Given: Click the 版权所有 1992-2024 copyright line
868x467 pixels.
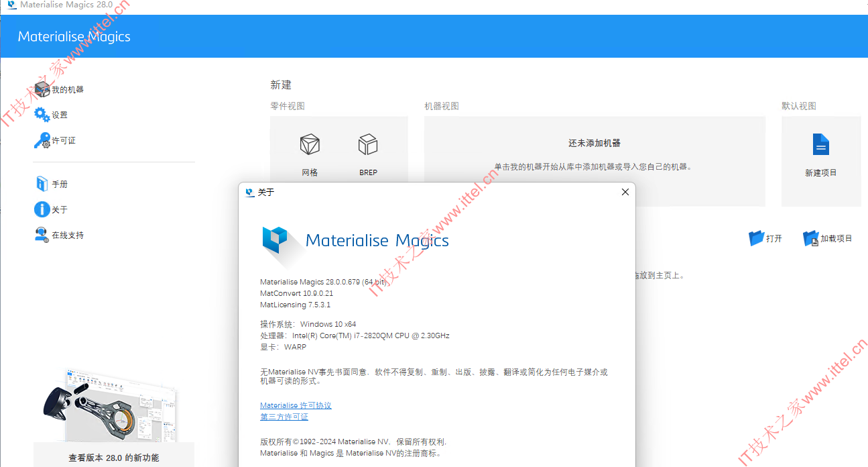Looking at the screenshot, I should [x=353, y=442].
